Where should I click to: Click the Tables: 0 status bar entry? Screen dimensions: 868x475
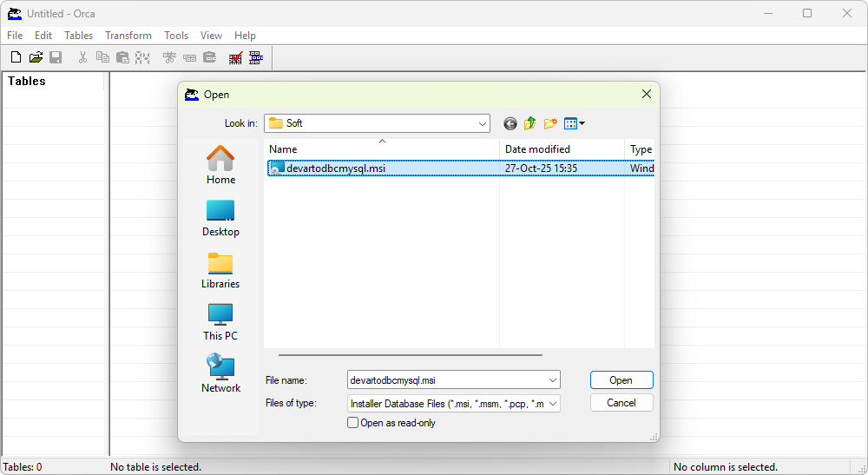23,467
